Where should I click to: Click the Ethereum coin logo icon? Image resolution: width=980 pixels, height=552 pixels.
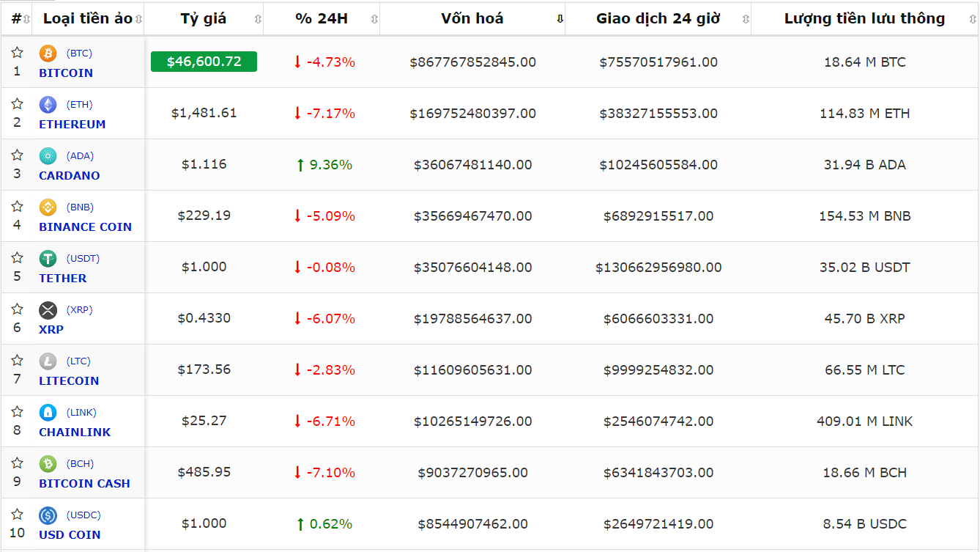(48, 105)
